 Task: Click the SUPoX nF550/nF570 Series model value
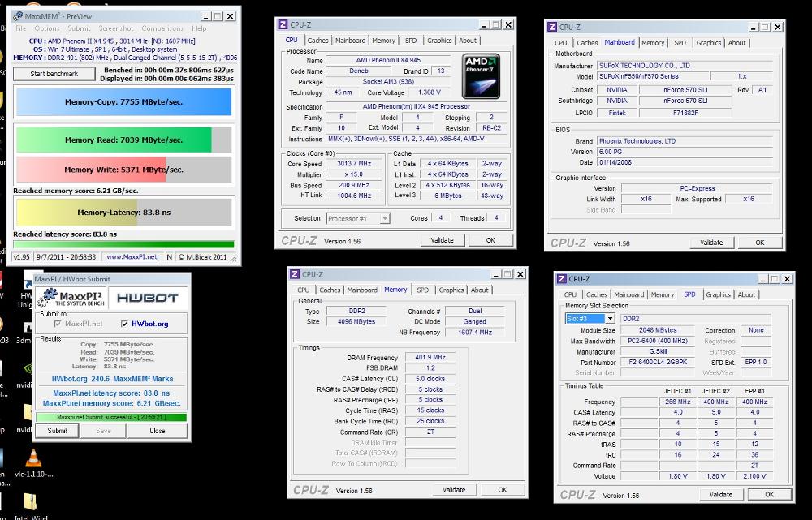pos(653,76)
